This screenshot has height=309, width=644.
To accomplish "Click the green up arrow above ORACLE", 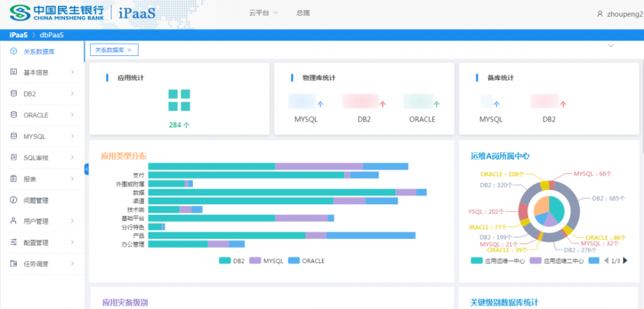I will coord(437,104).
